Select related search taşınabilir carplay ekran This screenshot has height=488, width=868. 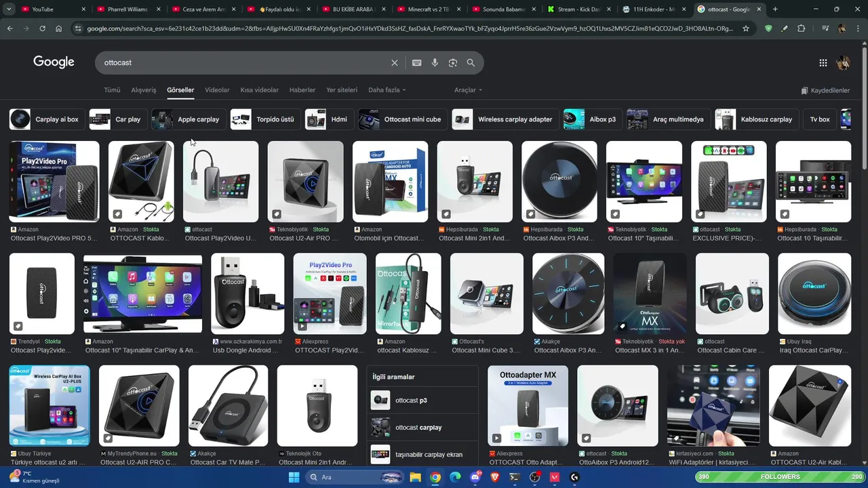click(422, 455)
